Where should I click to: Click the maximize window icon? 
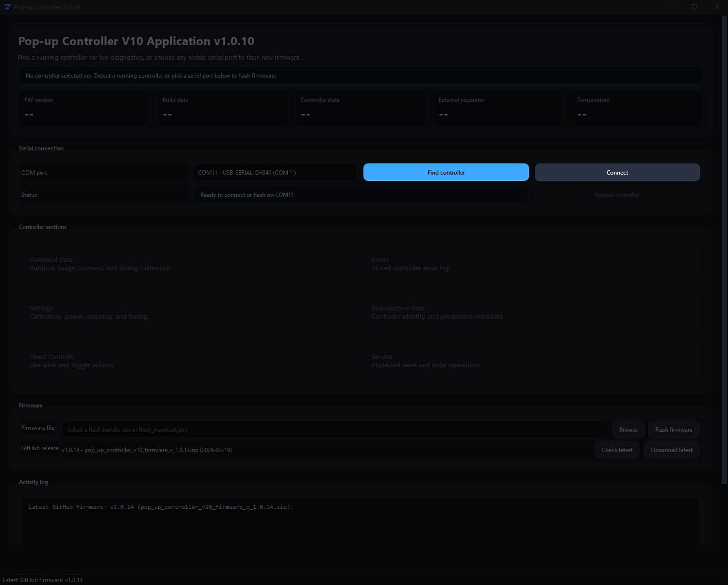pyautogui.click(x=695, y=7)
